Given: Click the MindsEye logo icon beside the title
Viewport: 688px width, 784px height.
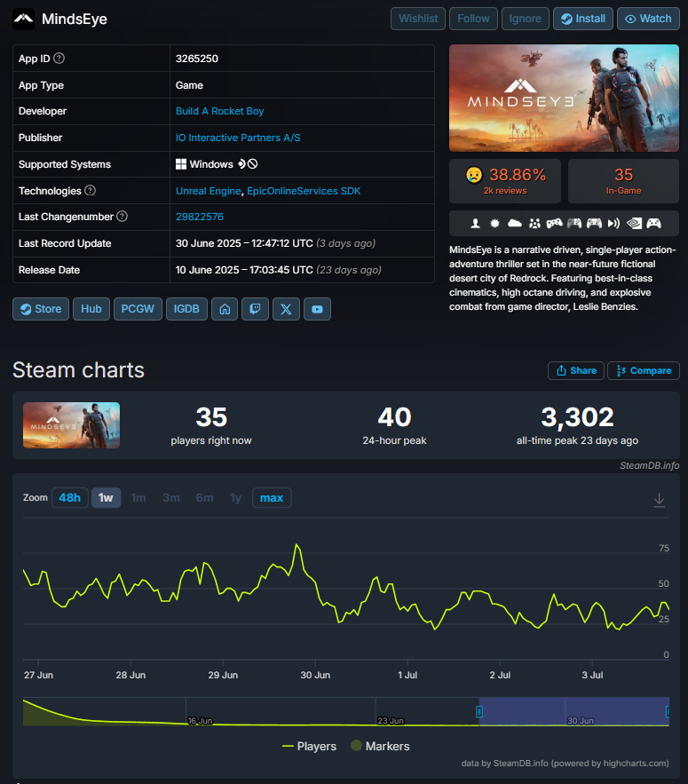Looking at the screenshot, I should [23, 19].
